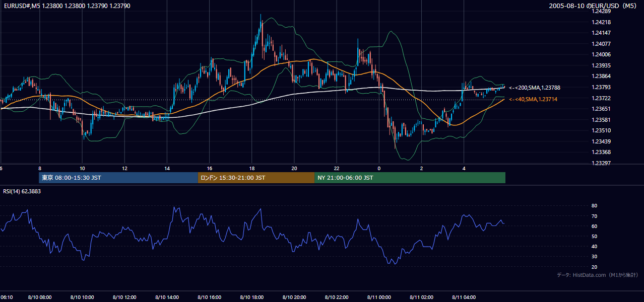
Task: Click price axis value 1.24006
Action: coord(602,55)
